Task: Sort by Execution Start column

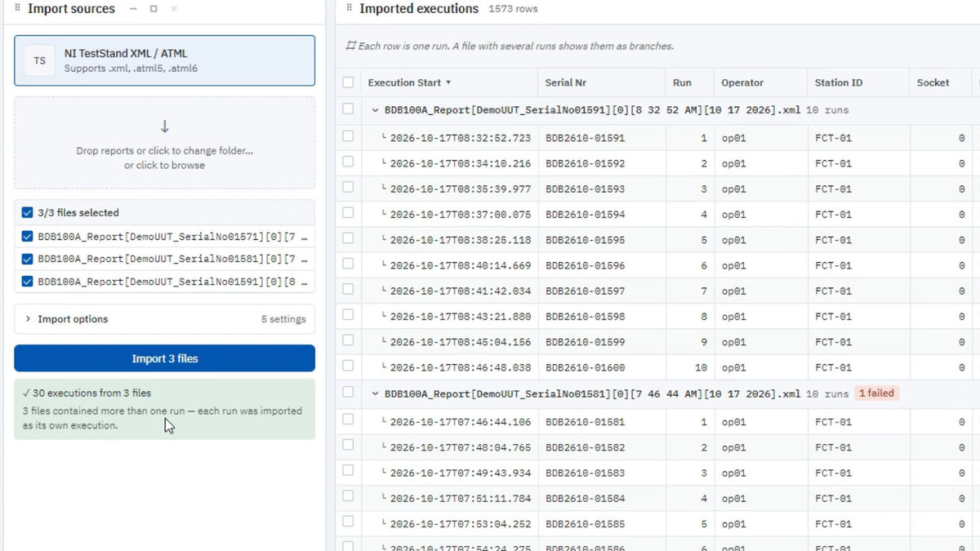Action: click(409, 82)
